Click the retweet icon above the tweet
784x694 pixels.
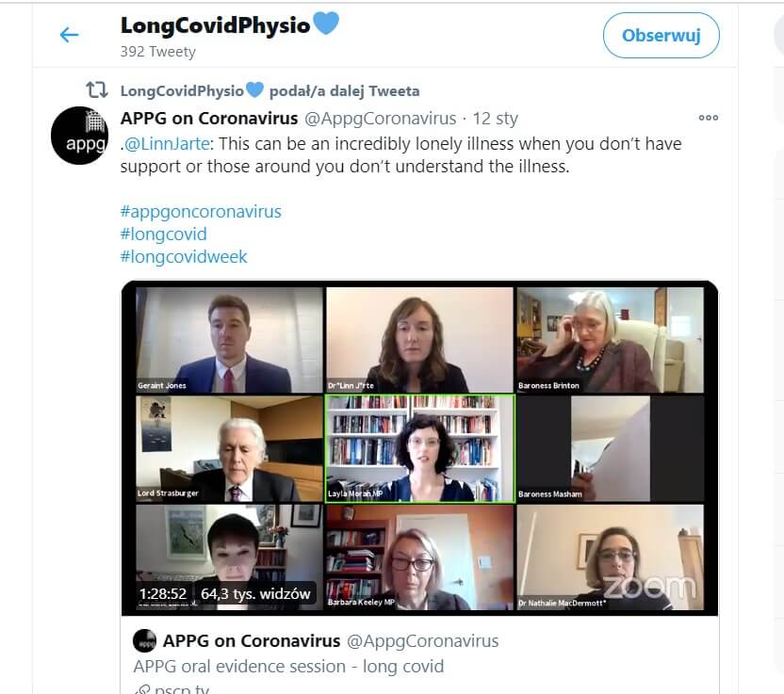96,90
